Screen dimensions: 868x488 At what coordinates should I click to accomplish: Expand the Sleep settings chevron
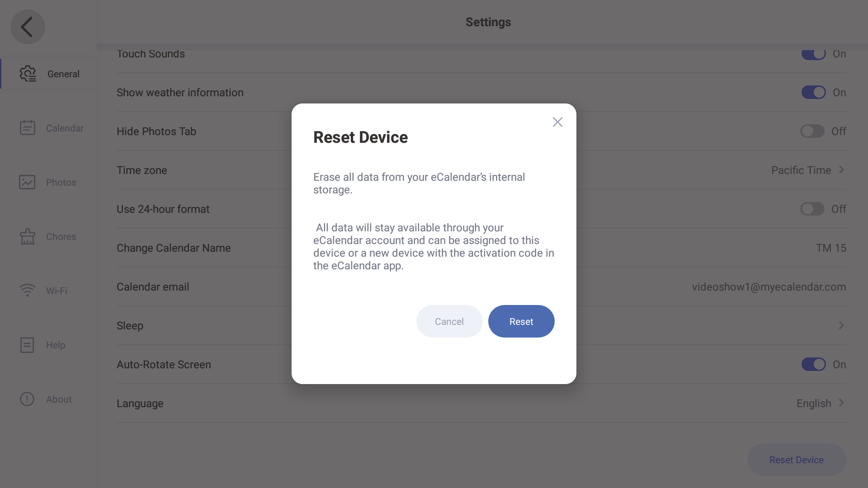[x=841, y=325]
